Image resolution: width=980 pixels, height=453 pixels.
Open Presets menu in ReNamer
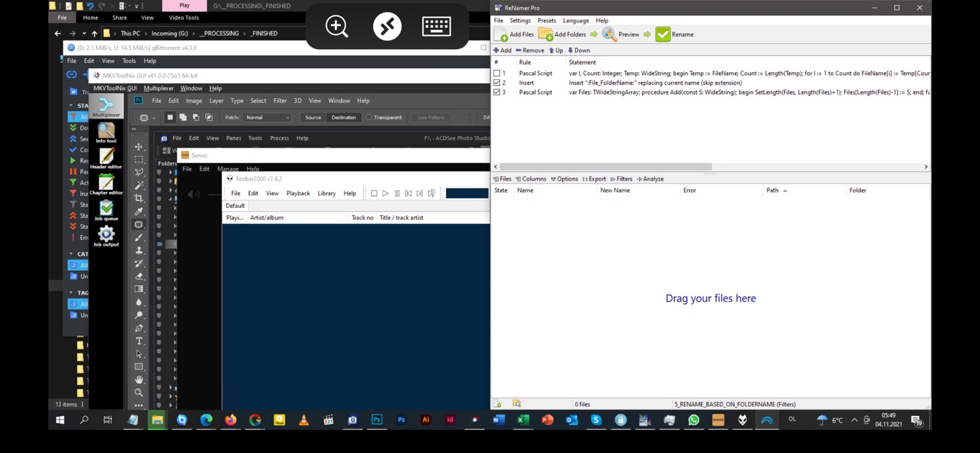(547, 21)
